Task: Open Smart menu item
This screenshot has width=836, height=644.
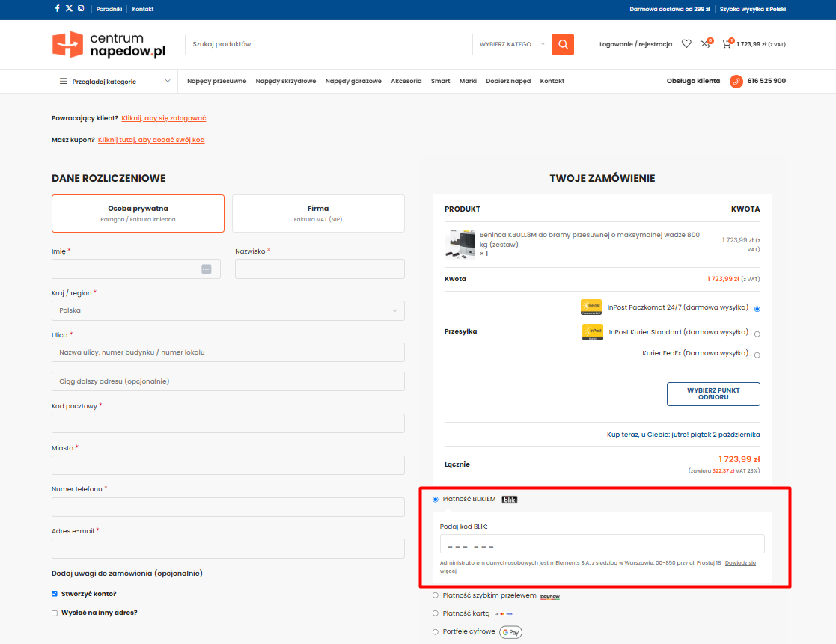Action: (440, 81)
